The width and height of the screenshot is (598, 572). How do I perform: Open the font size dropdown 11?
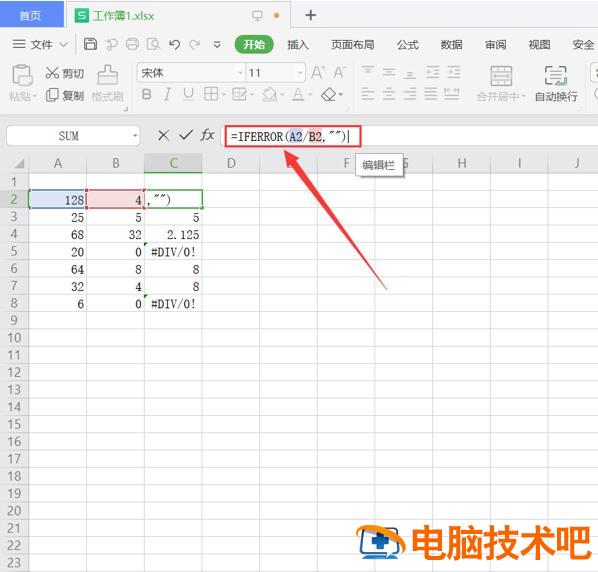coord(300,72)
